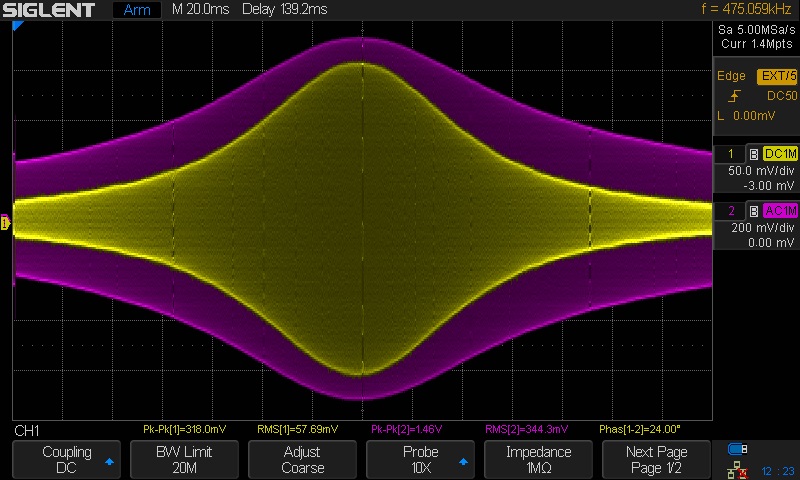
Task: Open the Coupling DC dropdown
Action: point(66,460)
